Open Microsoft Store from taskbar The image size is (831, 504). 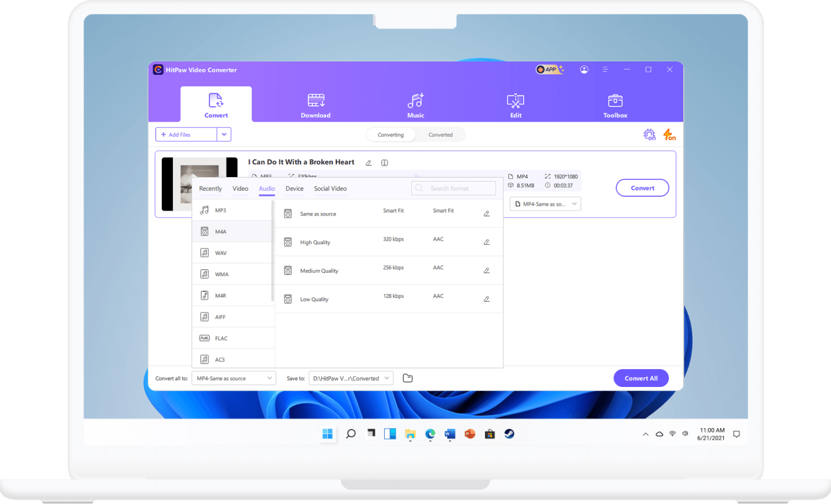tap(489, 434)
